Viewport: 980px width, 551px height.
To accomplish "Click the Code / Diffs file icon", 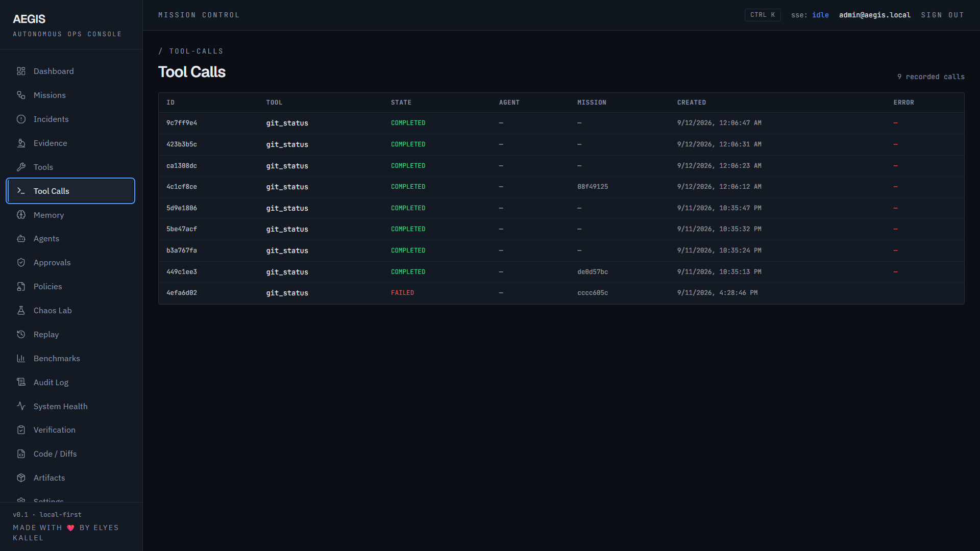I will [21, 454].
